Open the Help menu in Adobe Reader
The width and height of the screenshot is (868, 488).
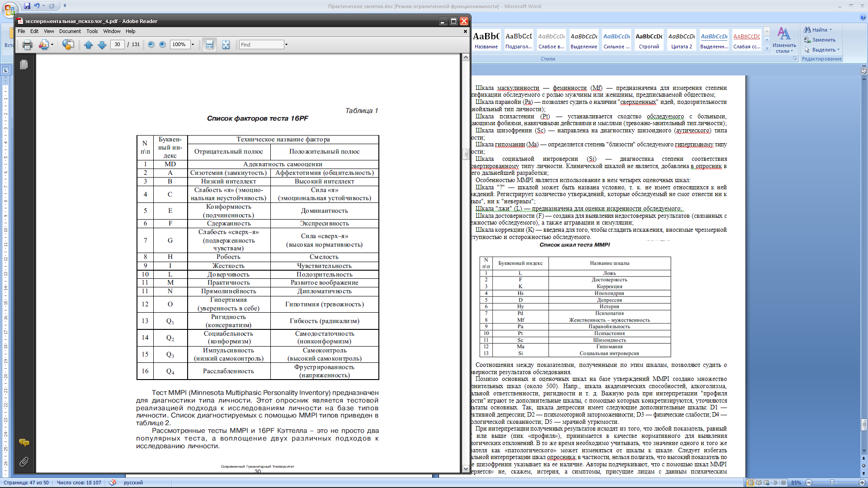pyautogui.click(x=131, y=31)
